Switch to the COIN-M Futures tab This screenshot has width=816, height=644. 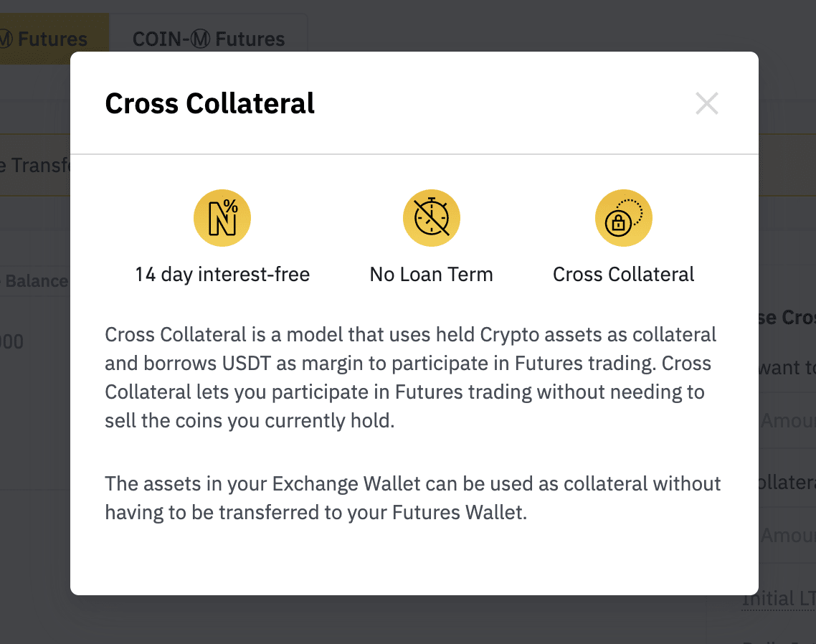click(209, 39)
